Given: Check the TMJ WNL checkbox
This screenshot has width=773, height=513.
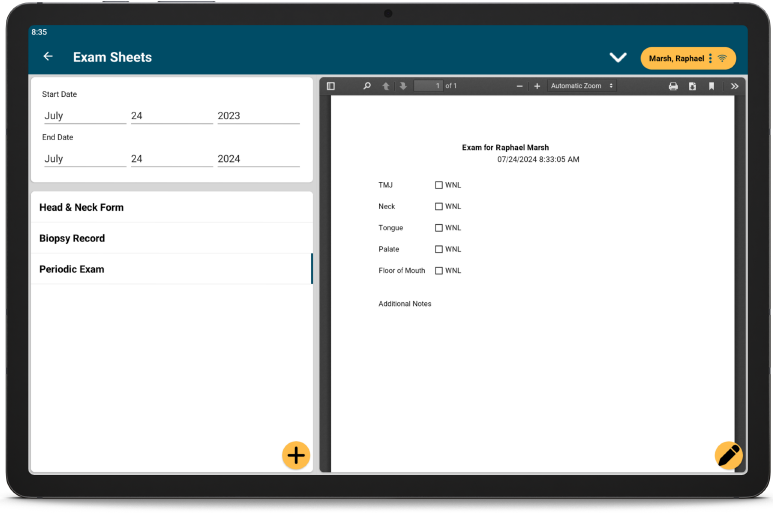Looking at the screenshot, I should coord(438,185).
